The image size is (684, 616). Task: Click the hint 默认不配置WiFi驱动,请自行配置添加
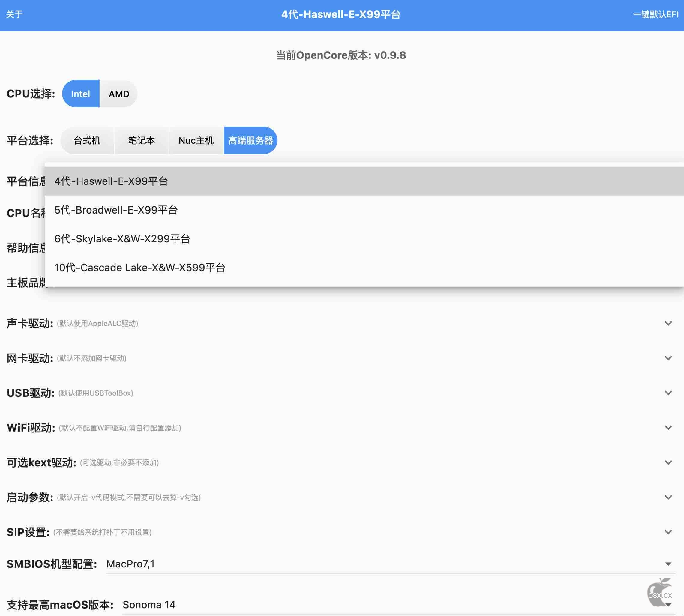click(x=120, y=428)
